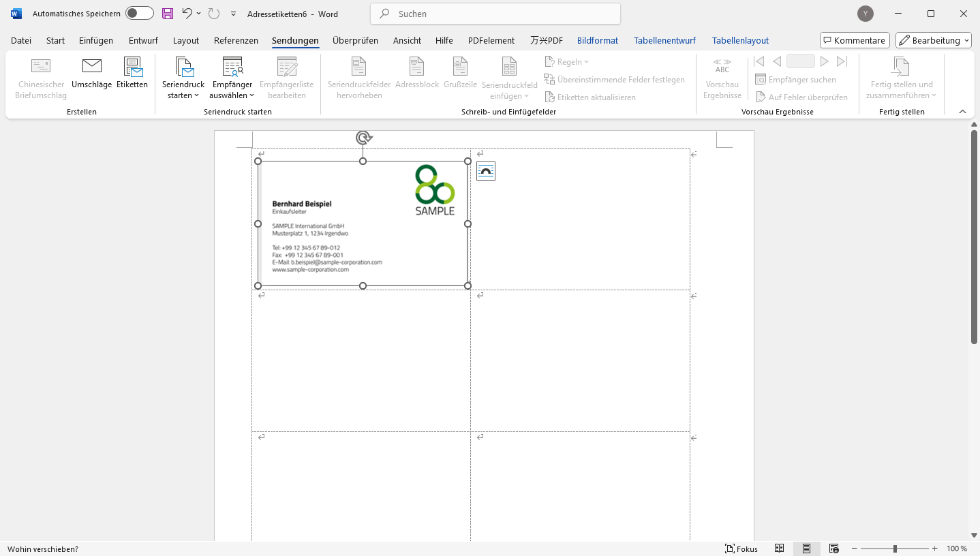Switch to the Layout tab
This screenshot has height=556, width=980.
186,41
